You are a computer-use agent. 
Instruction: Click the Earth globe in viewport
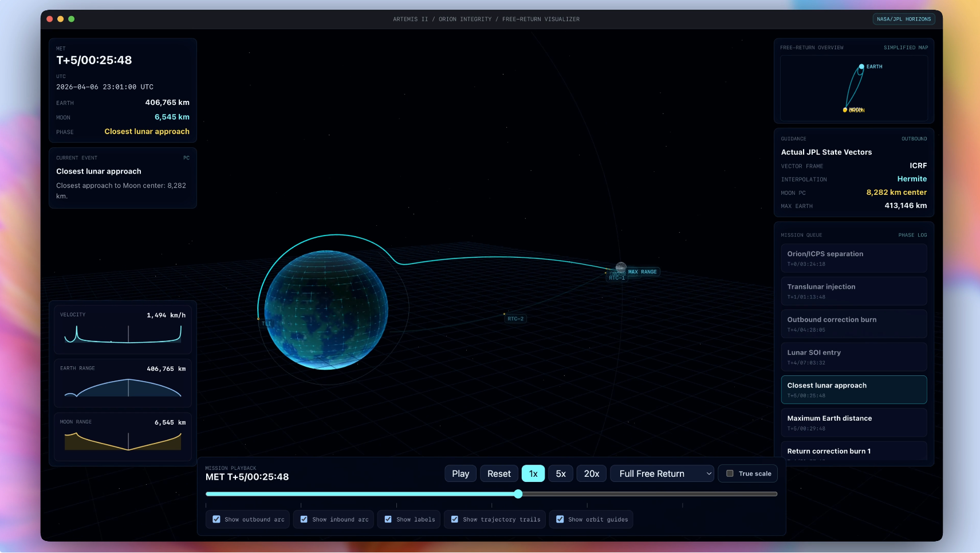point(326,310)
